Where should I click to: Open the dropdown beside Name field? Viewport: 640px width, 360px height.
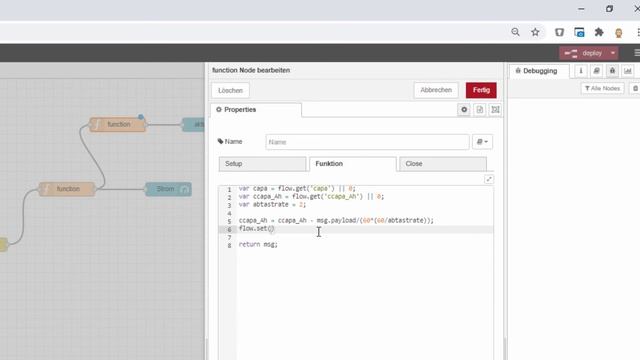[x=482, y=142]
